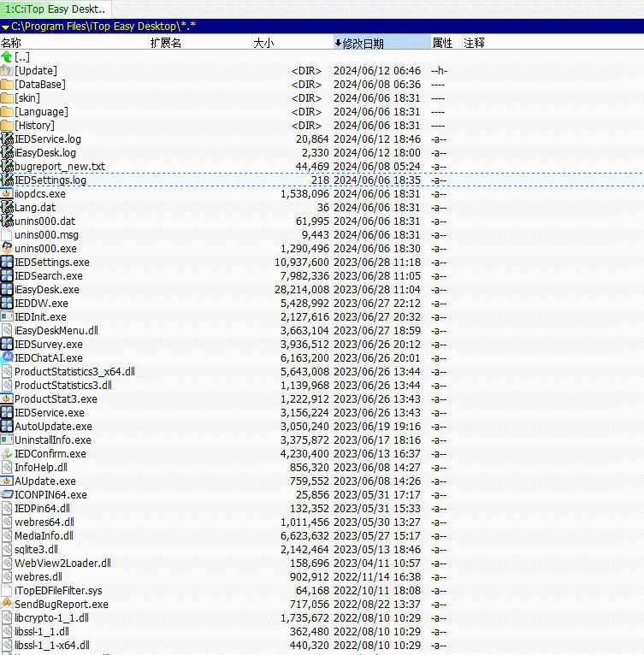Open the path history dropdown arrow
The width and height of the screenshot is (644, 655).
pos(5,27)
